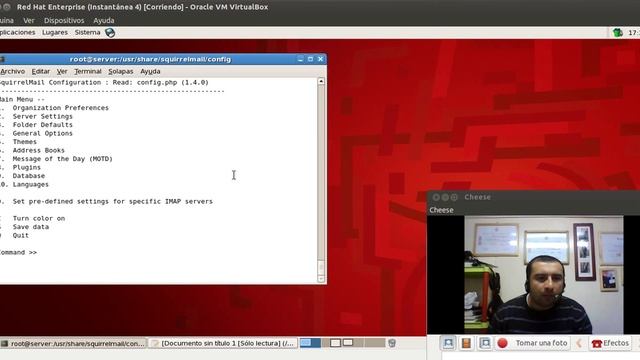640x360 pixels.
Task: Click the 'Command >>' prompt line
Action: (x=18, y=252)
